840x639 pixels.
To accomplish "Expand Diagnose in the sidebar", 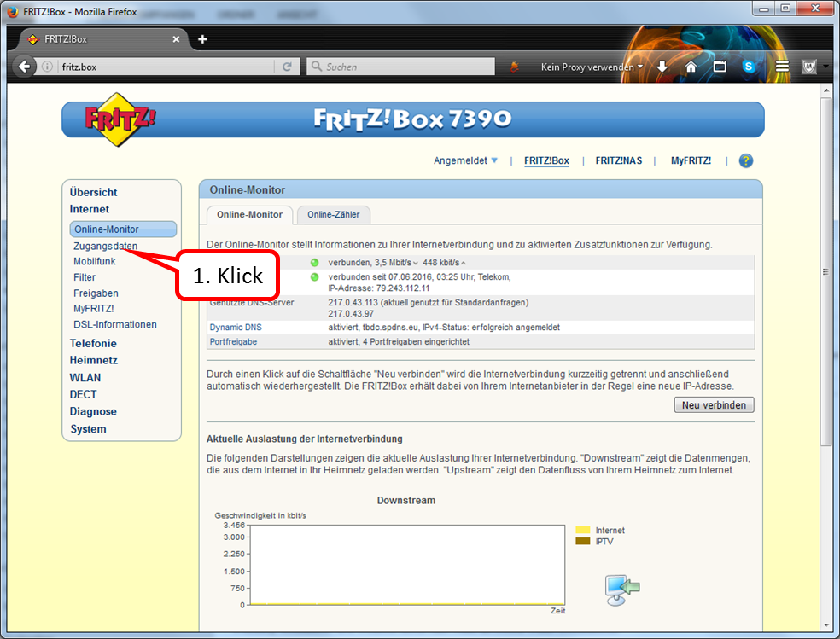I will [93, 411].
